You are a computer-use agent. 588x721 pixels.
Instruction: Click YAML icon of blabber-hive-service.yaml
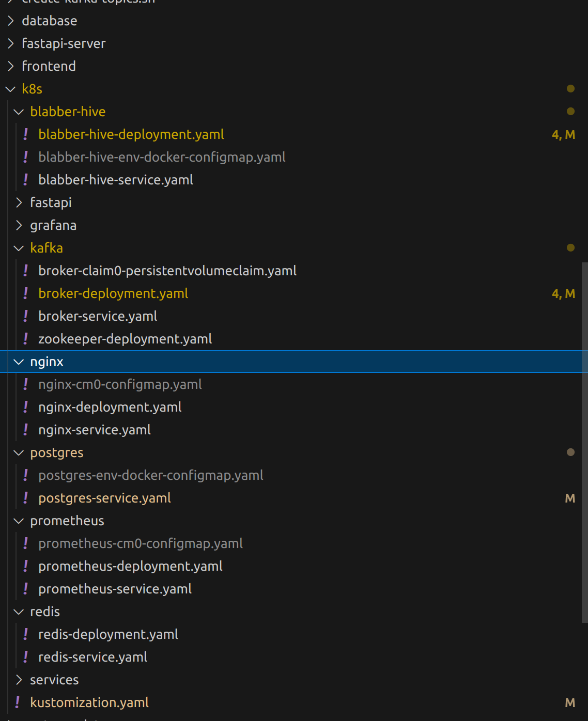pos(26,180)
